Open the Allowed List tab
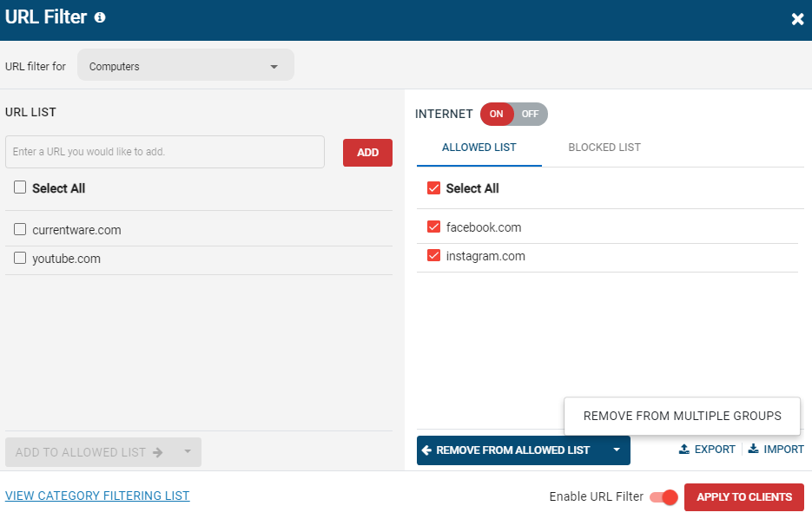Image resolution: width=812 pixels, height=519 pixels. pyautogui.click(x=479, y=148)
